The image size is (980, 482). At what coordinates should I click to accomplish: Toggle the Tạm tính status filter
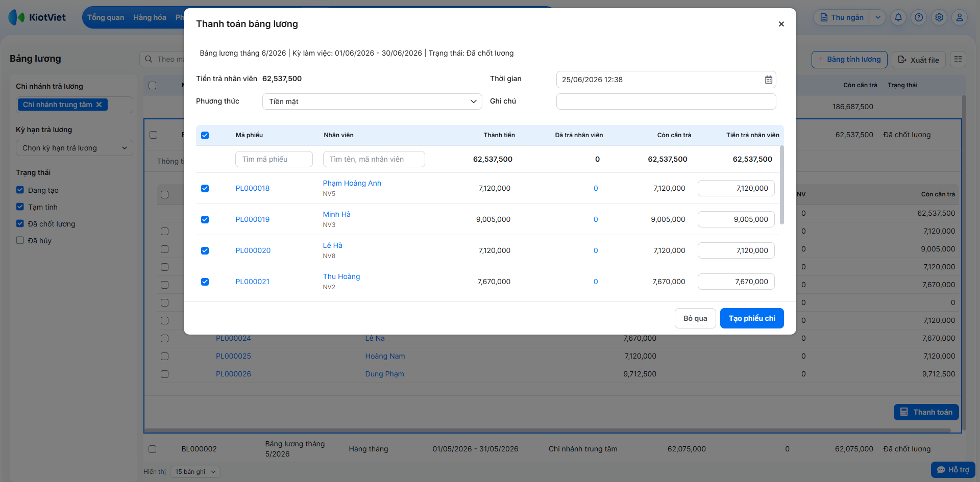click(20, 207)
